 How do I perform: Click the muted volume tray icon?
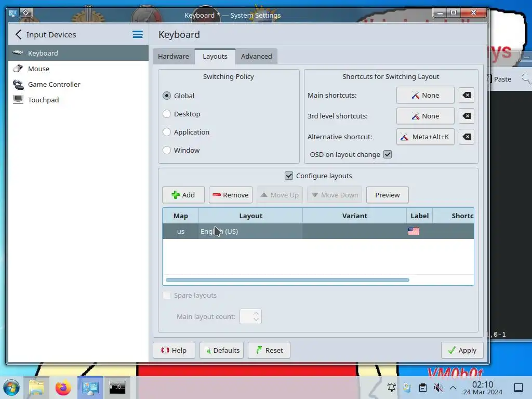438,387
